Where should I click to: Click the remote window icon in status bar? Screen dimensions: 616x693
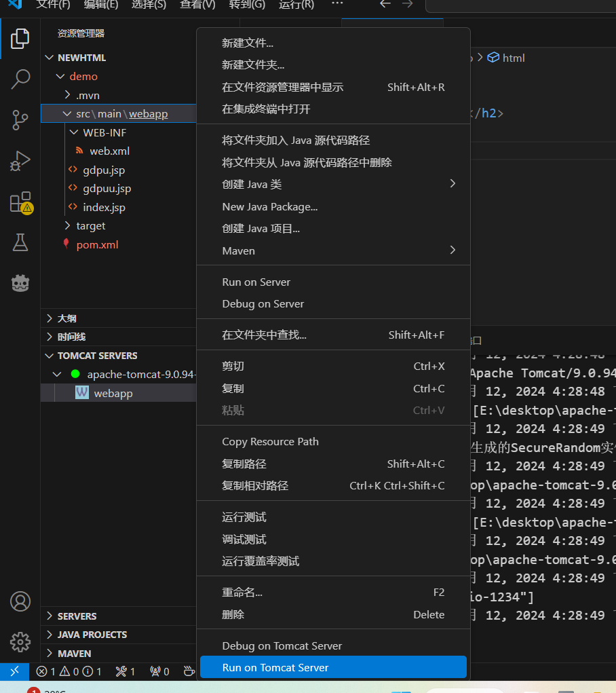tap(14, 671)
